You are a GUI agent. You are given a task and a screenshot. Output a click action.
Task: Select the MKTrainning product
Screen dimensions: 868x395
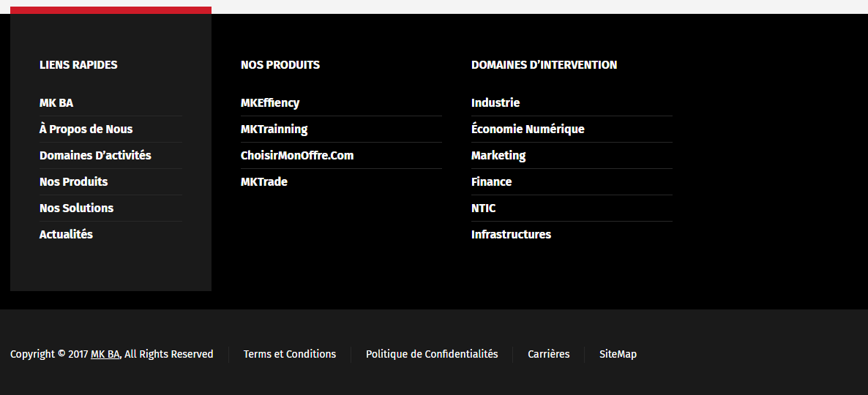(x=274, y=129)
